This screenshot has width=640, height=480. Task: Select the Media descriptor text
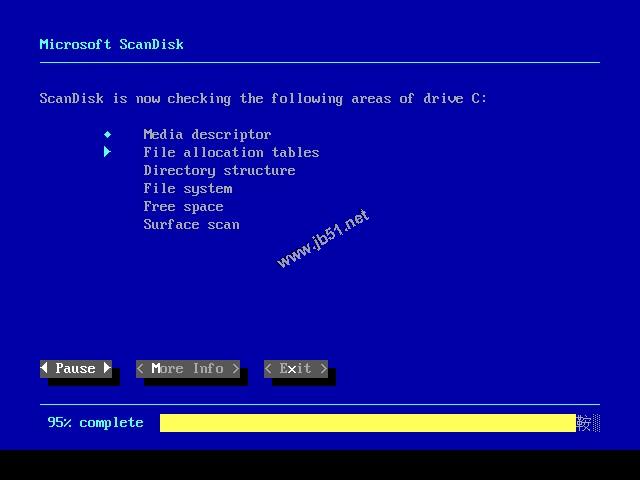point(207,134)
